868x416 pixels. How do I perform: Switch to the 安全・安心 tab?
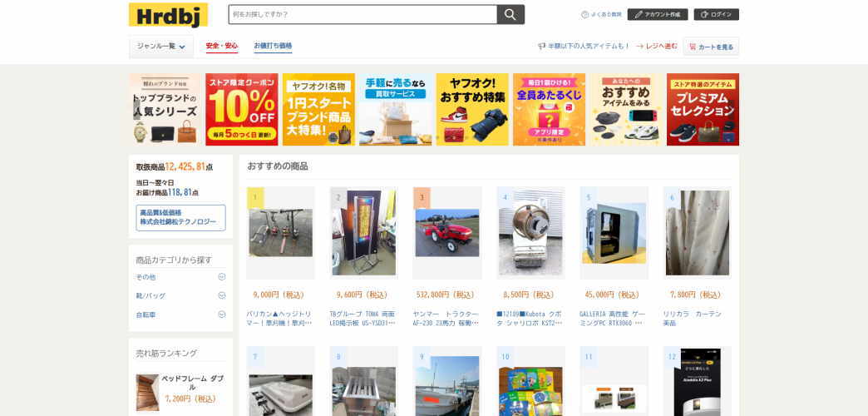222,46
